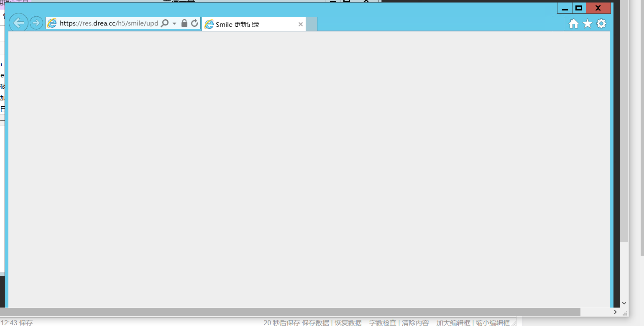
Task: View the security lock icon details
Action: pyautogui.click(x=184, y=23)
